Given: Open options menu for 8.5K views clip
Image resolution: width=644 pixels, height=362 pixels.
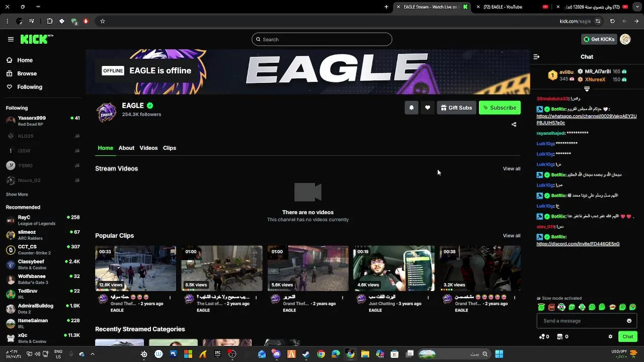Looking at the screenshot, I should (256, 298).
